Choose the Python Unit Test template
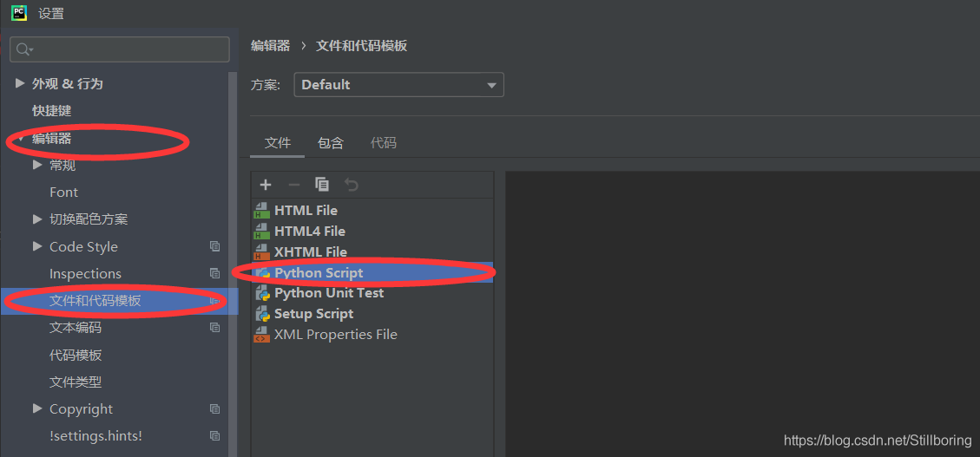 [x=328, y=293]
